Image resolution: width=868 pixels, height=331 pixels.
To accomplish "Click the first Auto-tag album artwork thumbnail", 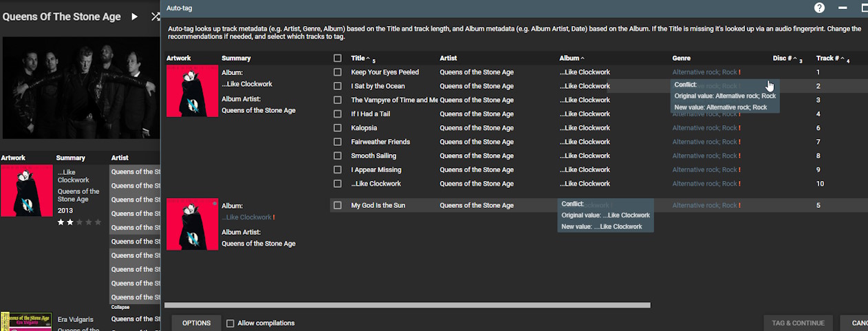I will 192,91.
